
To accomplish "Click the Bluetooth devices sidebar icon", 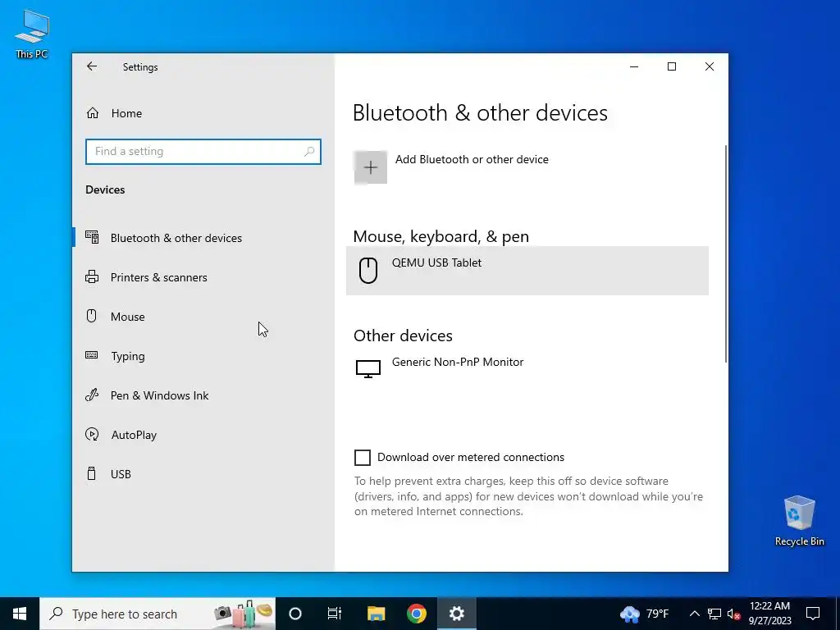I will tap(92, 237).
